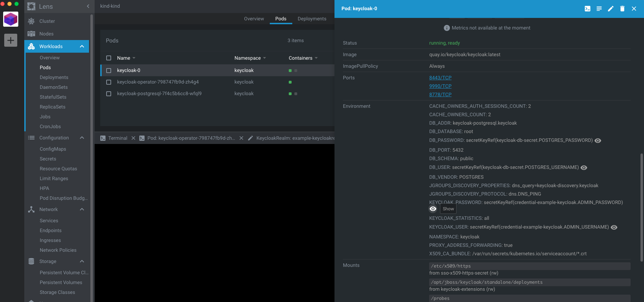The image size is (644, 302).
Task: Edit pod keycloak-0 with pencil icon
Action: coord(611,9)
